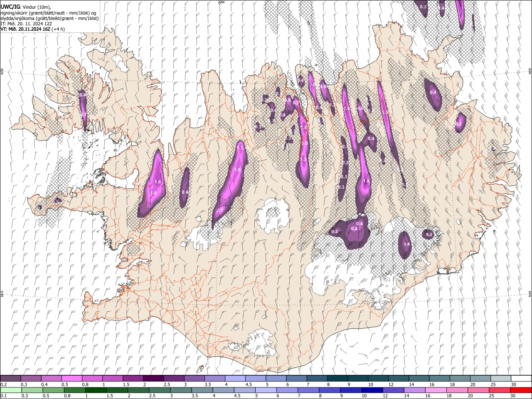This screenshot has height=399, width=532.
Task: Pick the light pink 16–18 rain legend swatch
Action: [436, 390]
